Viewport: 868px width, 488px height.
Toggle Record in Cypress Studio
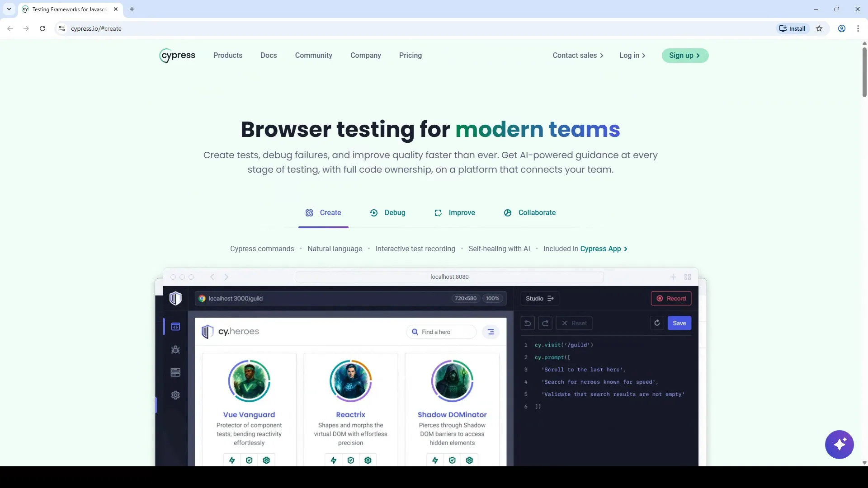pyautogui.click(x=671, y=298)
